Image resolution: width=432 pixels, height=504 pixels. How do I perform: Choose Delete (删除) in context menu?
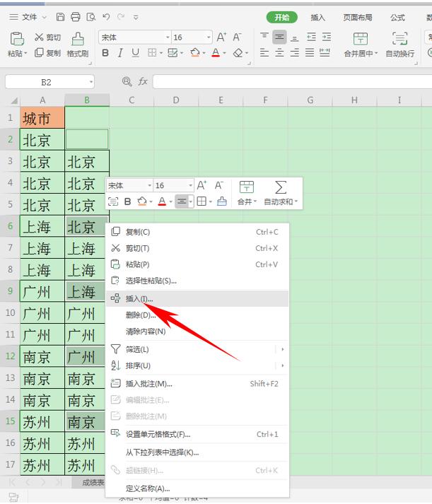pos(197,315)
